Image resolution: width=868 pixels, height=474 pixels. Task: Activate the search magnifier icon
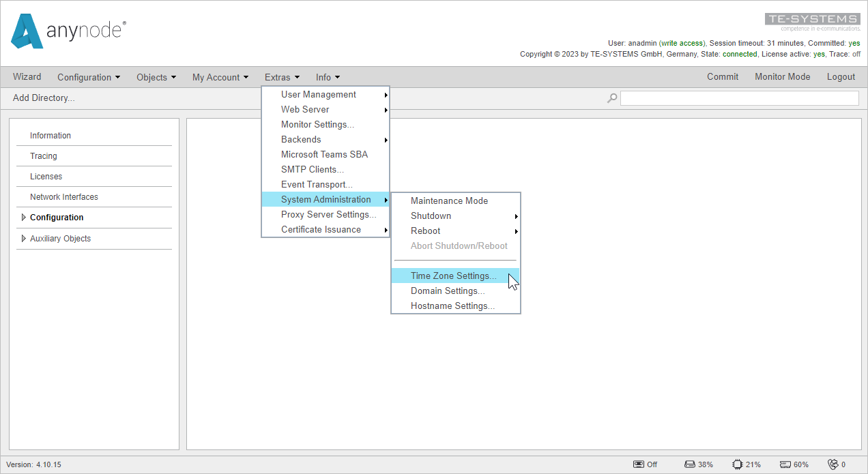[x=611, y=98]
